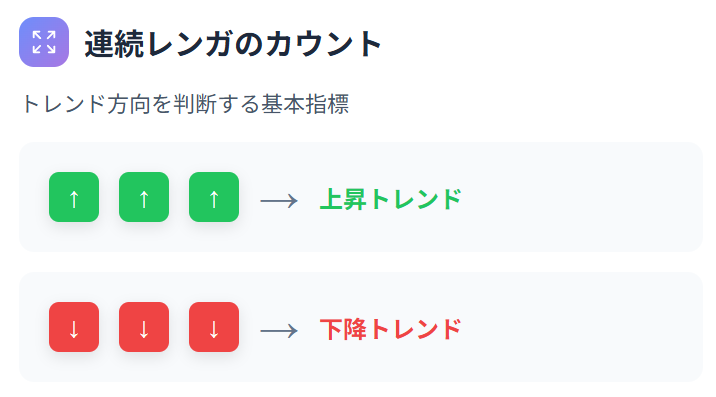This screenshot has height=397, width=716.
Task: Click empty area of the uptrend panel
Action: (x=580, y=197)
